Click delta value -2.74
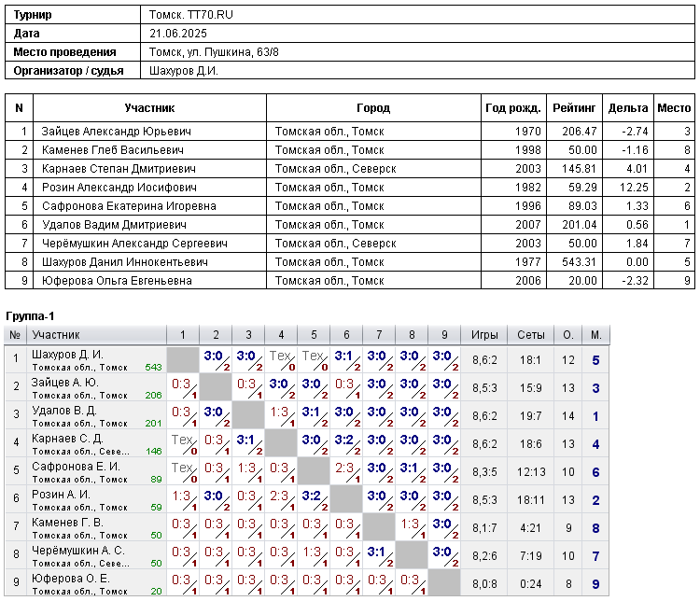 coord(635,132)
